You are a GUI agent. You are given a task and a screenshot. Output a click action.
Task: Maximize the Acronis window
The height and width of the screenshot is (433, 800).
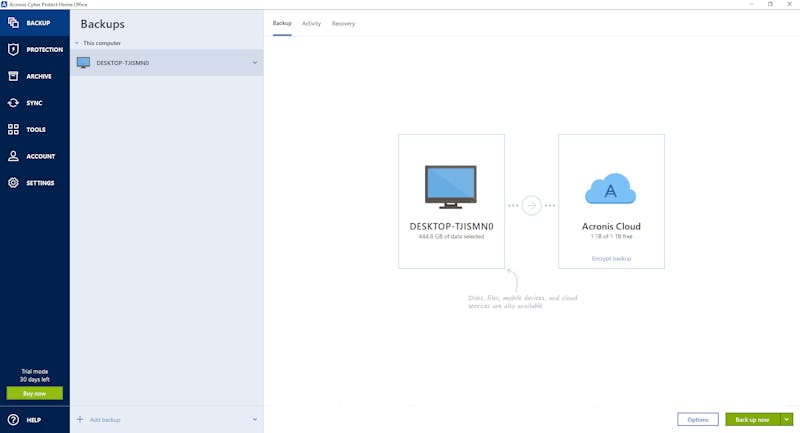click(770, 4)
